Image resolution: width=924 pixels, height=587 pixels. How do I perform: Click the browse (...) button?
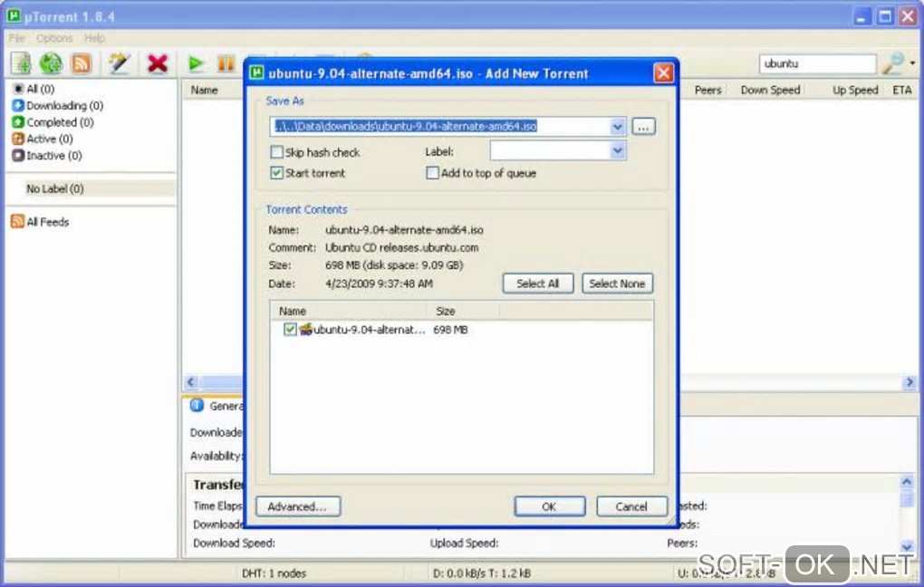(x=643, y=127)
